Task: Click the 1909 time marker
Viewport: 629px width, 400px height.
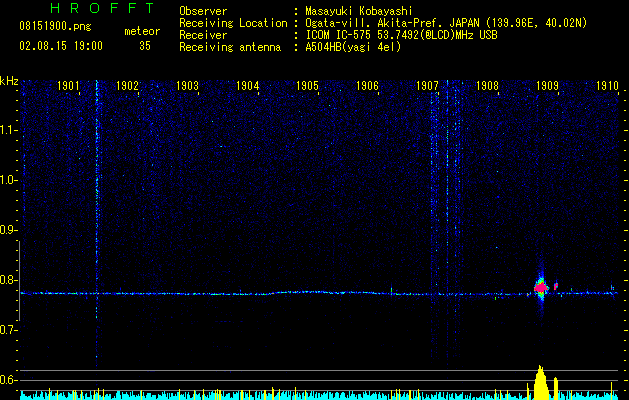Action: (547, 86)
